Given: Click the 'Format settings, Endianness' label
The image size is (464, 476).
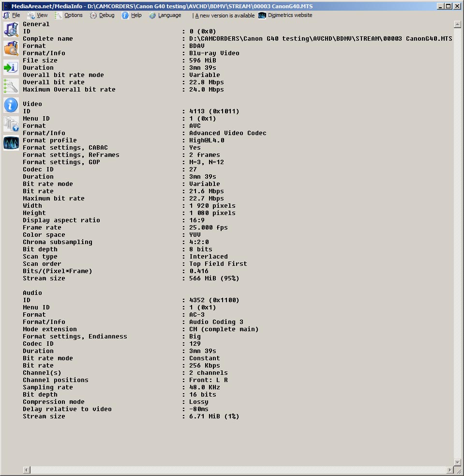Looking at the screenshot, I should [75, 337].
